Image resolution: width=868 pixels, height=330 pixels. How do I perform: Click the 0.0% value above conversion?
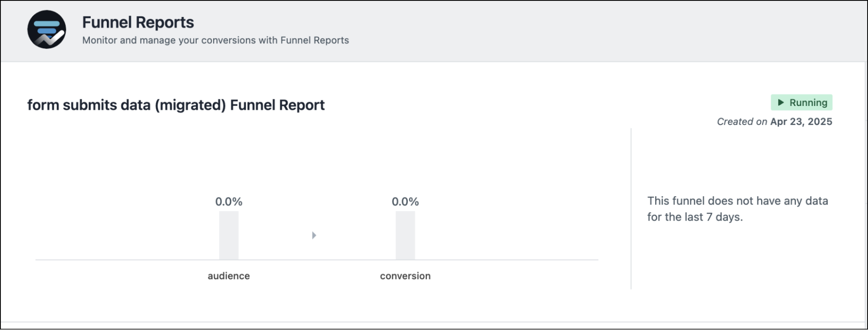coord(405,201)
